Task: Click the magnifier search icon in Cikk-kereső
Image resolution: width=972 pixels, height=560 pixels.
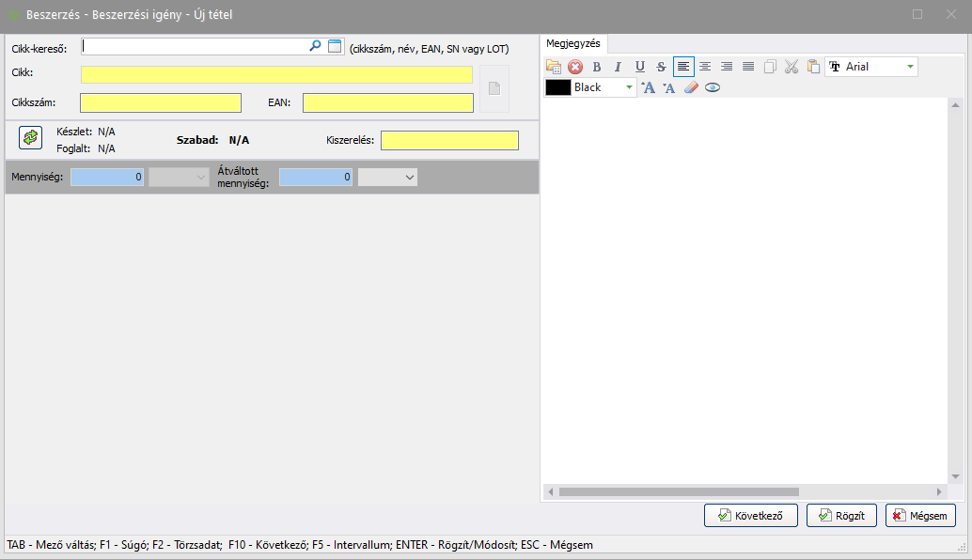Action: coord(315,46)
